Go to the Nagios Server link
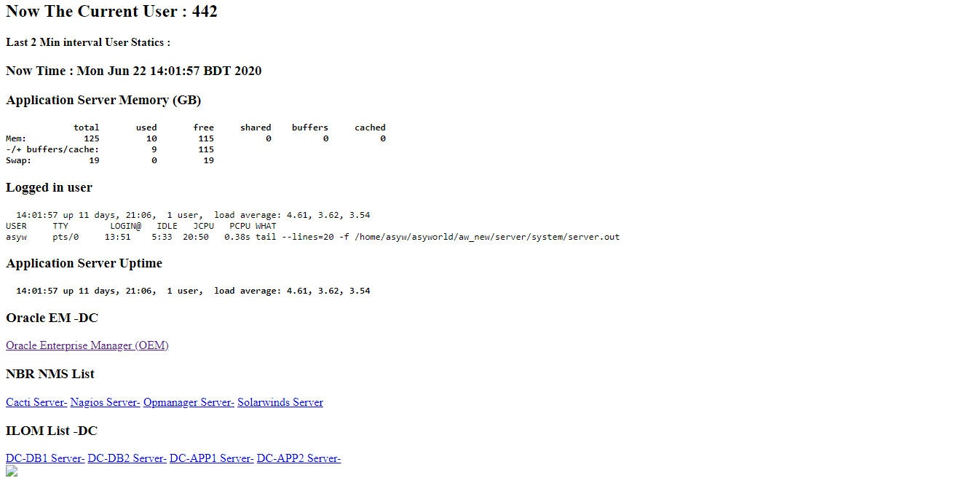This screenshot has width=980, height=478. click(106, 402)
